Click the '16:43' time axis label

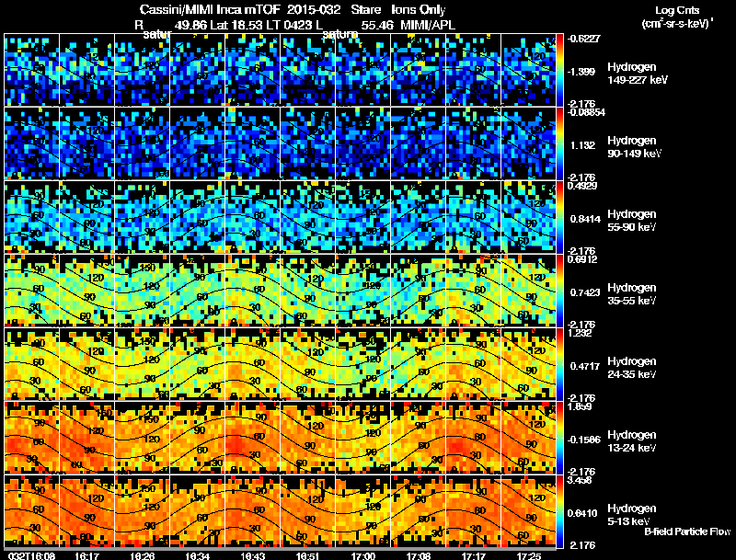(252, 555)
